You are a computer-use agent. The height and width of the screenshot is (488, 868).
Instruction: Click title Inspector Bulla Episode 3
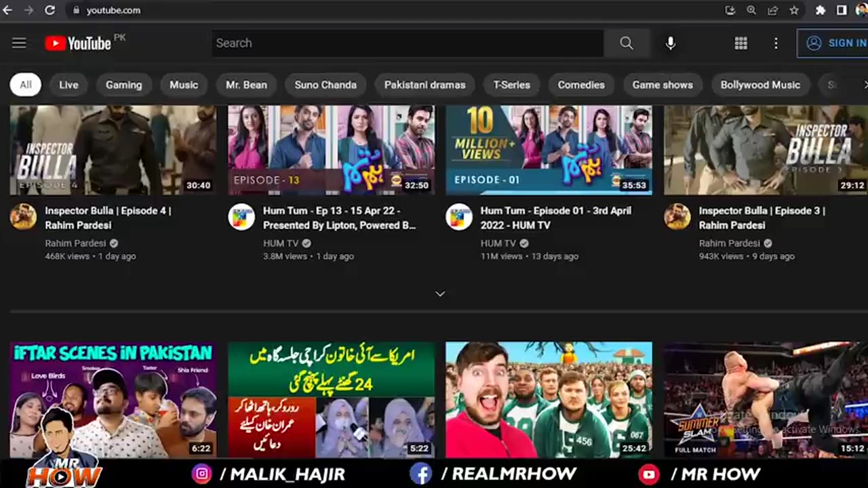coord(762,218)
